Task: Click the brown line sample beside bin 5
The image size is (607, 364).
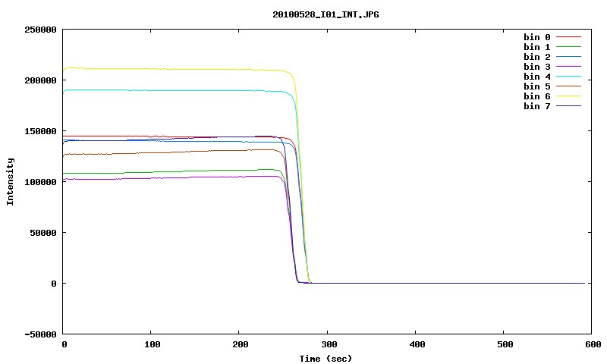Action: tap(568, 86)
